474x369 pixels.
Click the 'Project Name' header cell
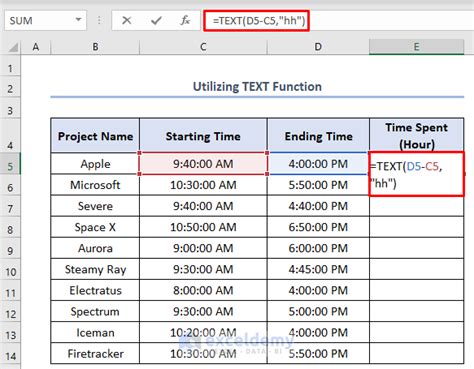tap(95, 136)
